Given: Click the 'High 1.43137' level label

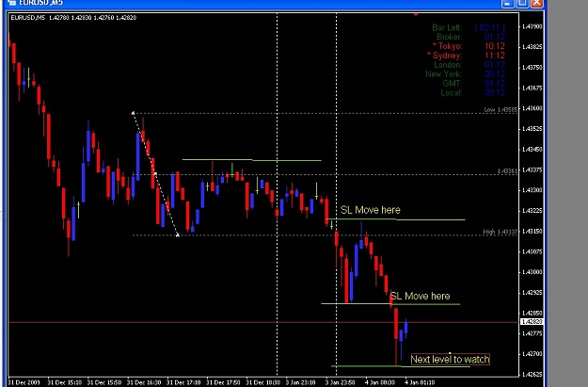Looking at the screenshot, I should [x=500, y=232].
